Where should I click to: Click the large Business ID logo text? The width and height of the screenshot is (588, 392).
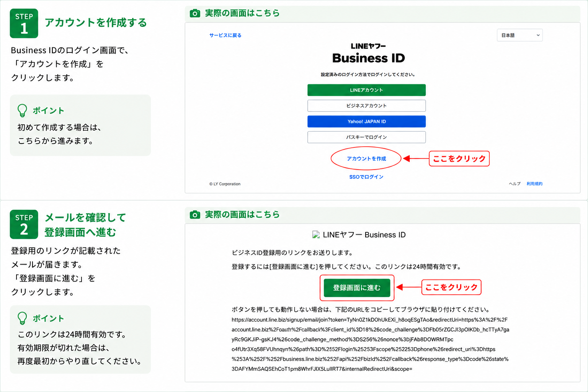(x=368, y=58)
